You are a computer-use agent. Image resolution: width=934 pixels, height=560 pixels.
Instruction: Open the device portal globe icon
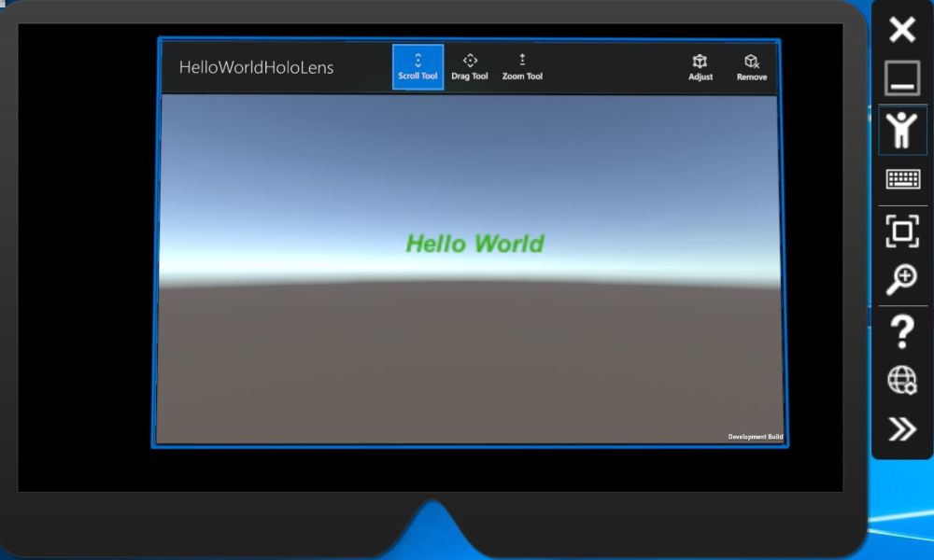click(902, 380)
